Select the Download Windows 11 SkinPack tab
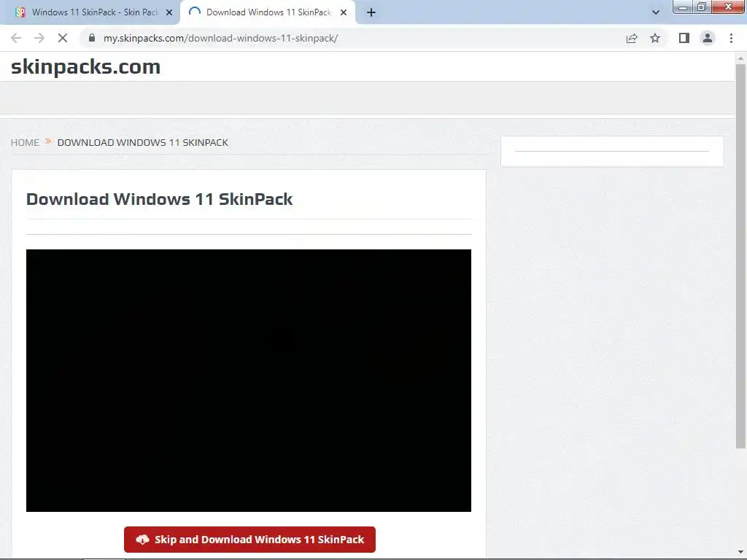The width and height of the screenshot is (747, 560). coord(268,12)
